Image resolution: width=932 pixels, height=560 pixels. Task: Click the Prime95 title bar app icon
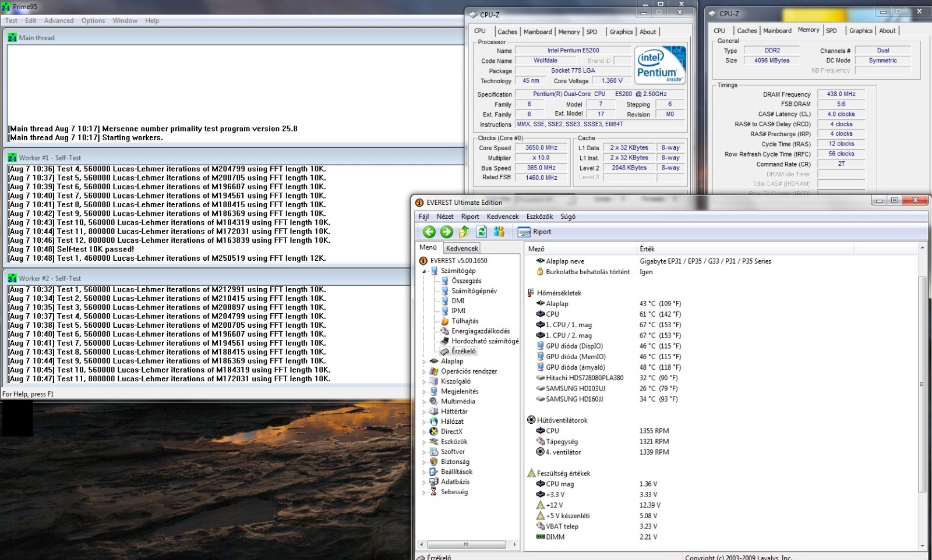[x=6, y=6]
